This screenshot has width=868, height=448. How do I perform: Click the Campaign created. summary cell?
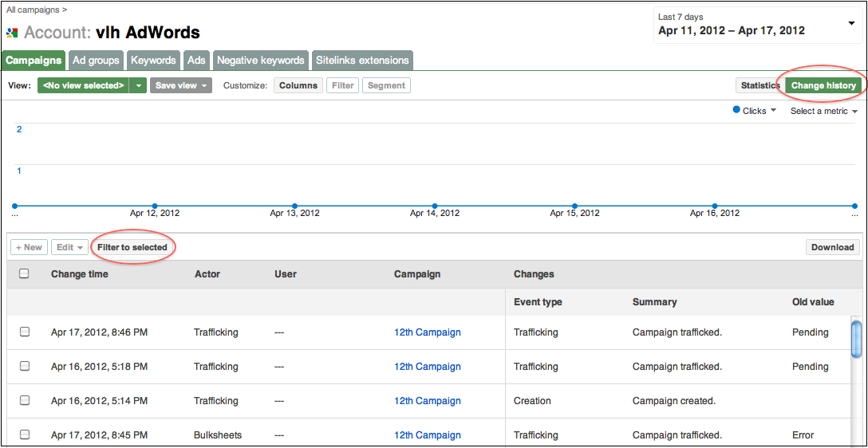tap(673, 401)
